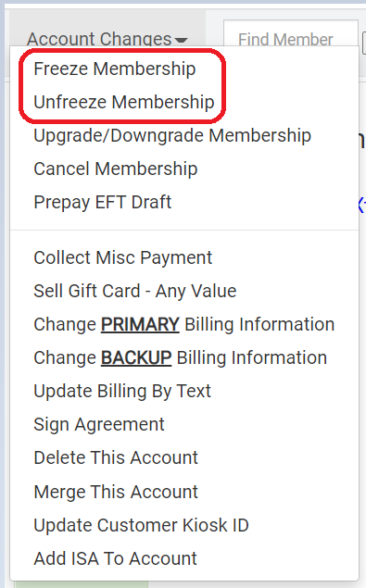Select Freeze Membership
The image size is (366, 588).
[x=115, y=69]
